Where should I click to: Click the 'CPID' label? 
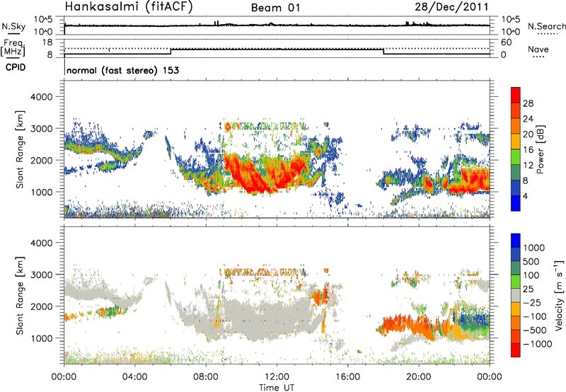tap(16, 67)
